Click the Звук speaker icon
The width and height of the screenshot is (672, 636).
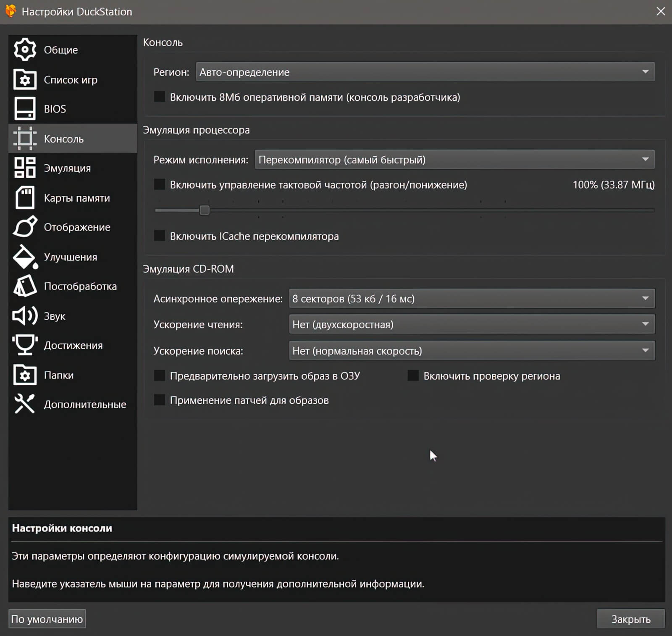pos(25,315)
